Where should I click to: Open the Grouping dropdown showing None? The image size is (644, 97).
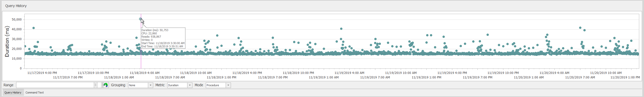pyautogui.click(x=150, y=85)
